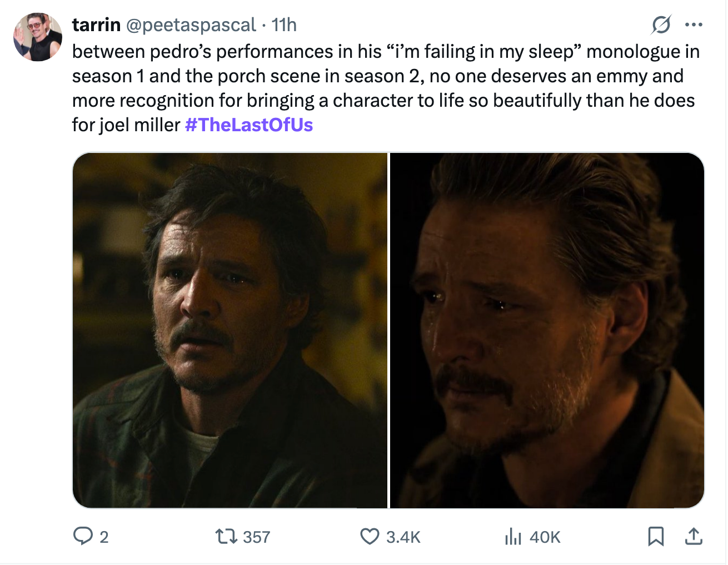Open the more-actions menu for tarrin's tweet
The width and height of the screenshot is (728, 565).
(694, 24)
